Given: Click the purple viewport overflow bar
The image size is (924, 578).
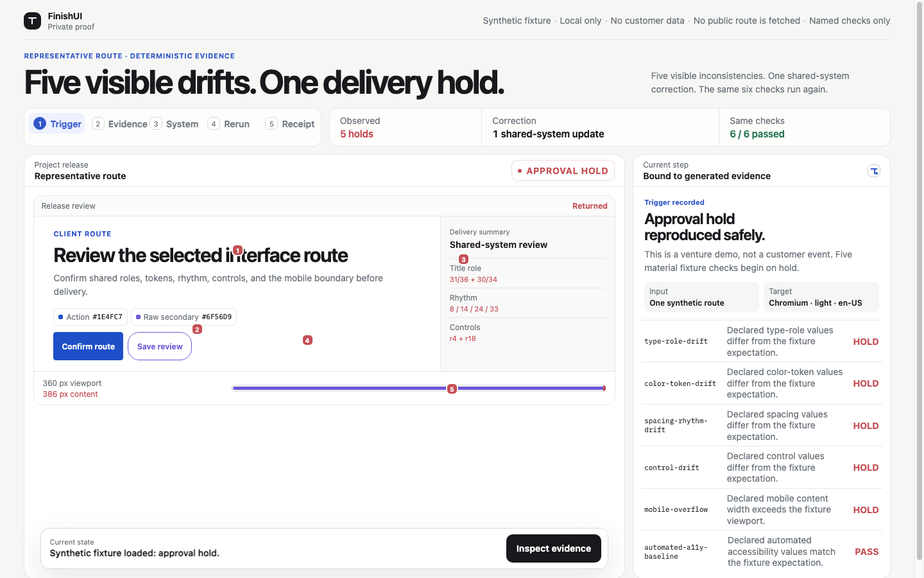Looking at the screenshot, I should 419,388.
